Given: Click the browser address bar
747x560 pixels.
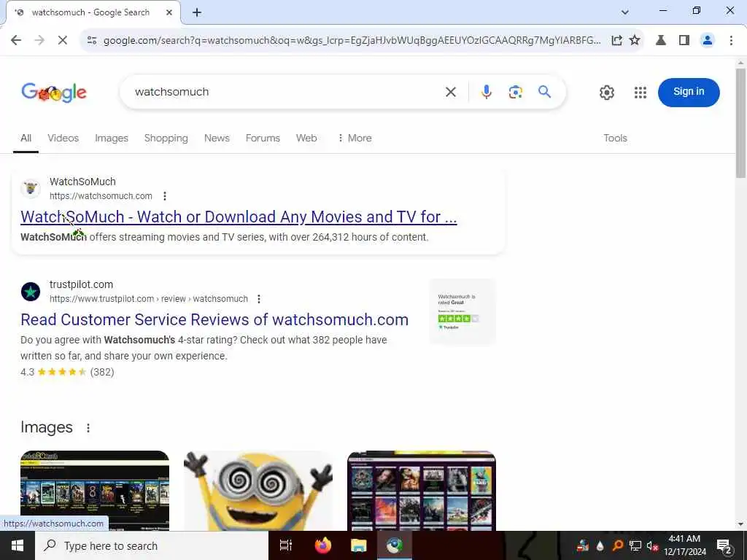Looking at the screenshot, I should (352, 41).
